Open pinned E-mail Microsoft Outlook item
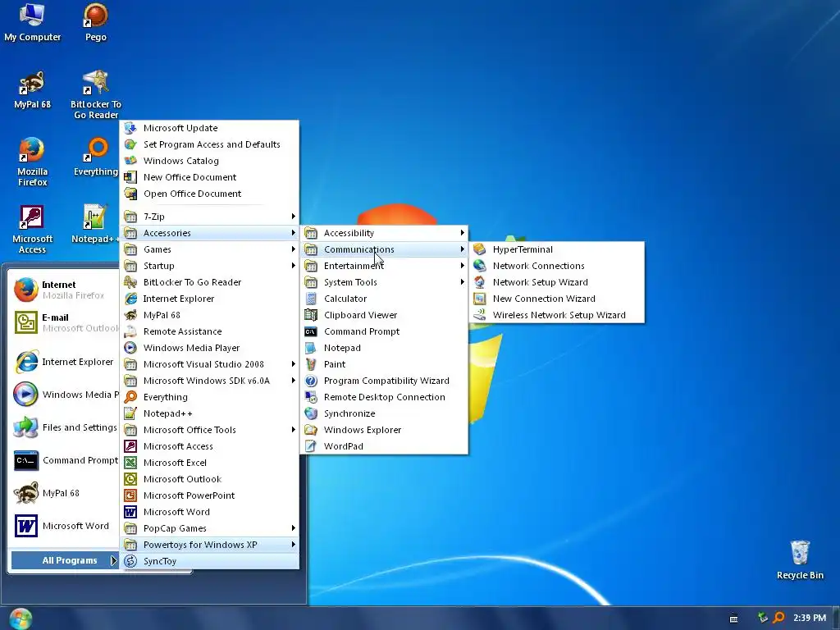 64,322
